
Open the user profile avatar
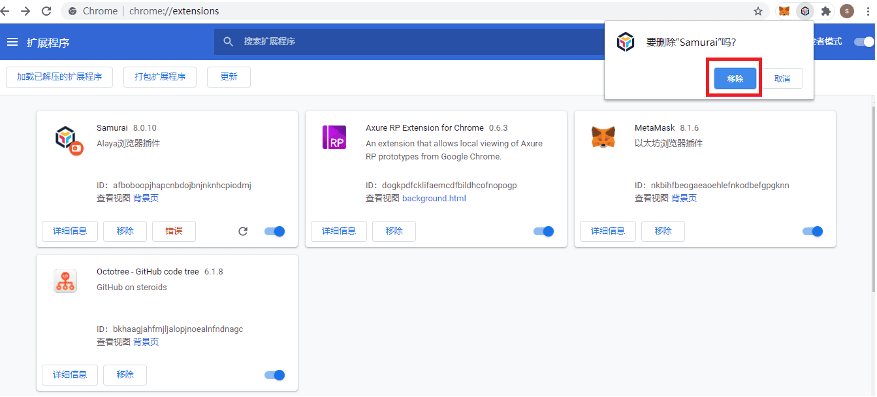[x=847, y=11]
